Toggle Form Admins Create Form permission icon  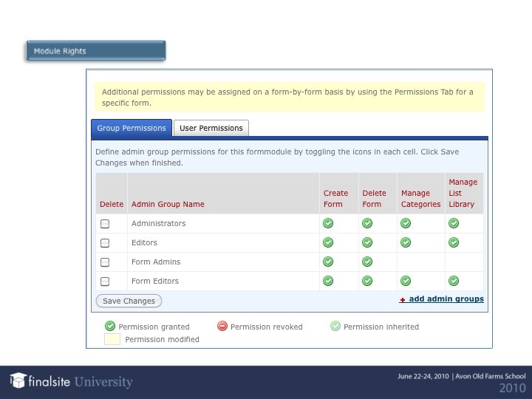point(328,262)
